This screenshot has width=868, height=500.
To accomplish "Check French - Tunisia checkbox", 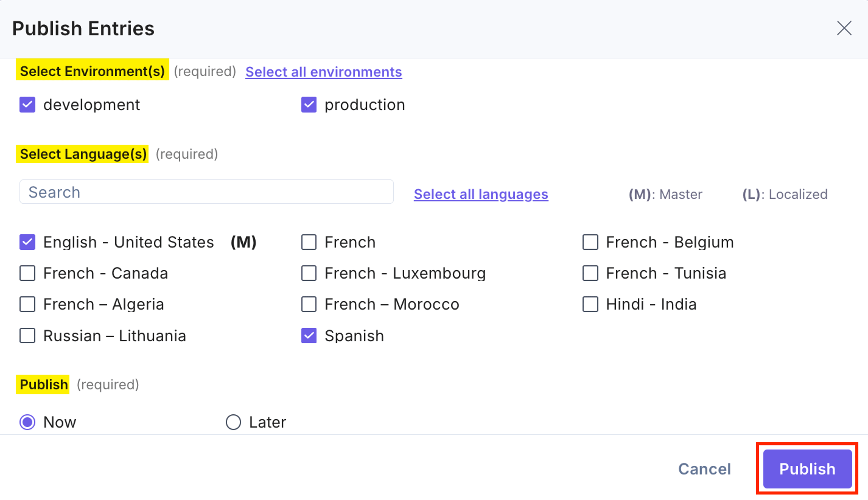I will click(x=590, y=273).
